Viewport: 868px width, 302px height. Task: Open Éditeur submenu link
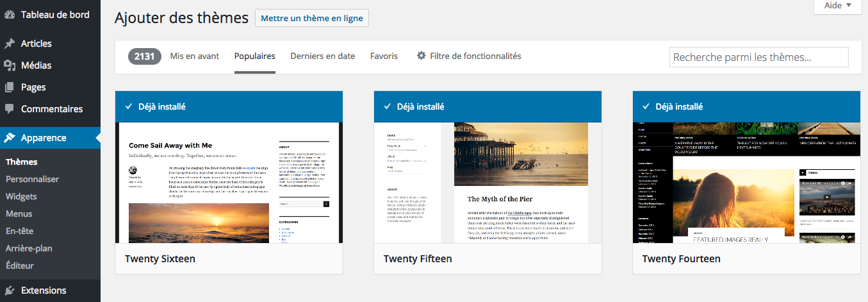point(20,265)
